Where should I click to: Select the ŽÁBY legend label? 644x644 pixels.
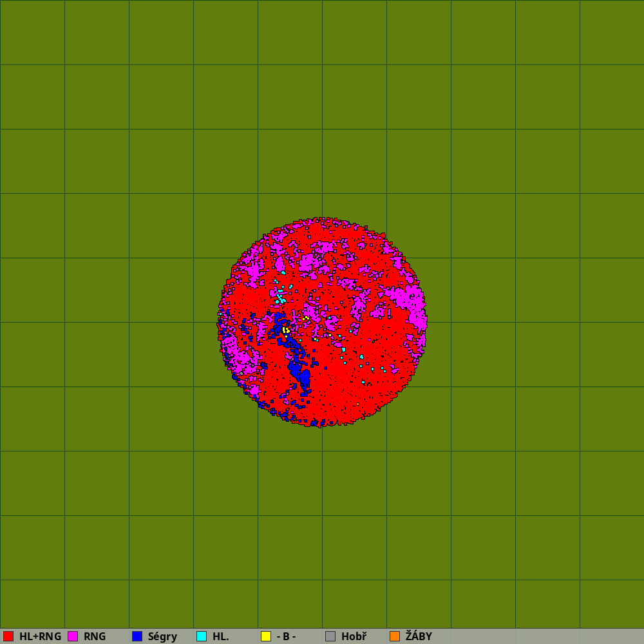[x=419, y=636]
